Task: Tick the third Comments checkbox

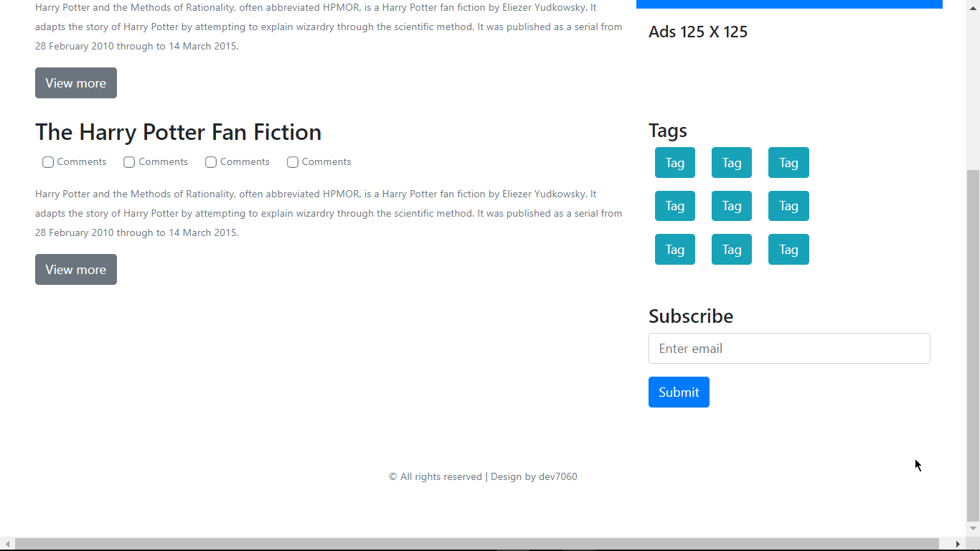Action: (211, 162)
